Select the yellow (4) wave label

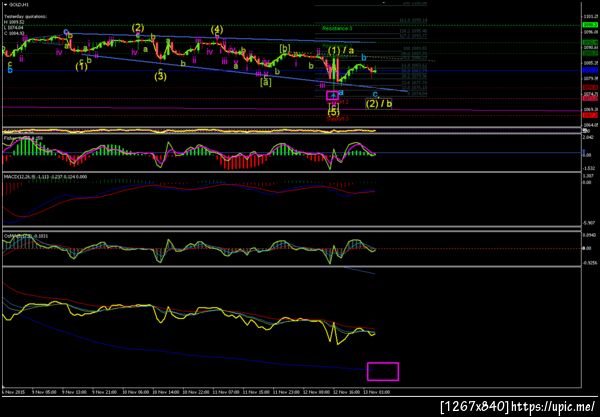click(217, 29)
